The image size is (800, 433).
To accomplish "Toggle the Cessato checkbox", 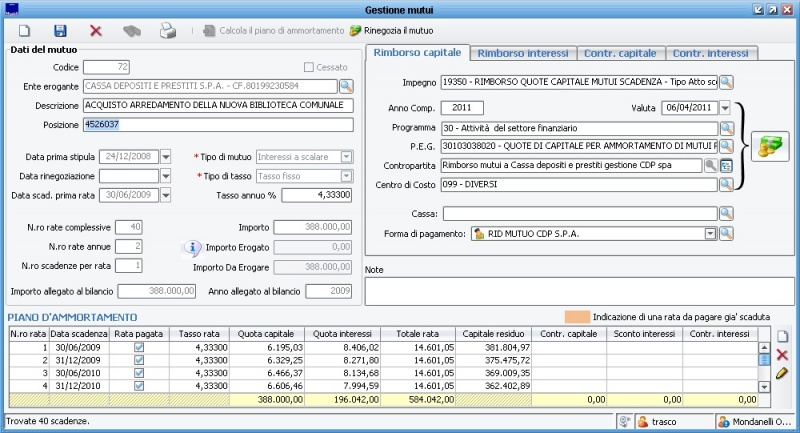I will [x=310, y=67].
